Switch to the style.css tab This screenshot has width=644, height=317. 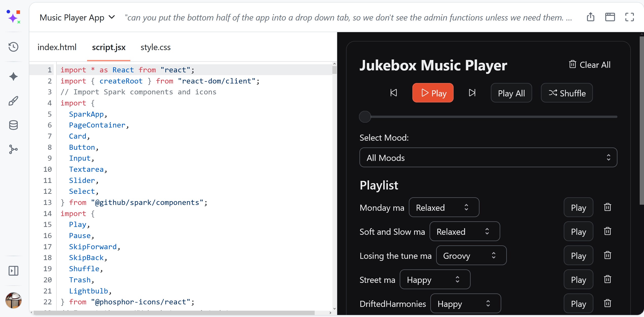155,47
